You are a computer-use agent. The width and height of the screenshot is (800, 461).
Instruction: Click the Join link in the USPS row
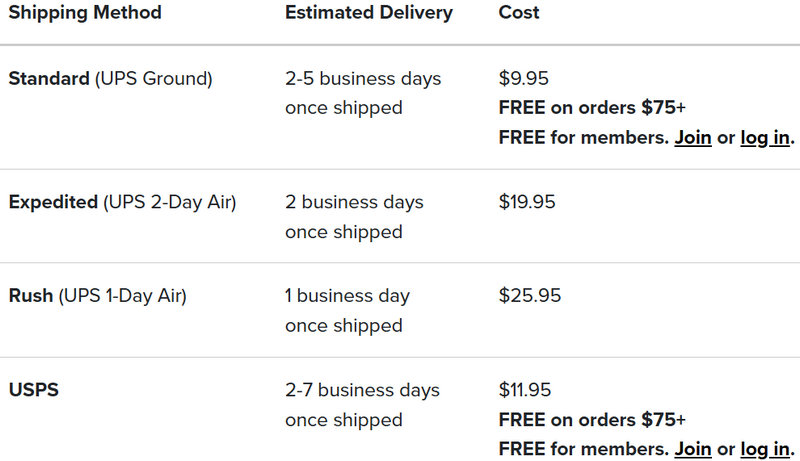(692, 450)
